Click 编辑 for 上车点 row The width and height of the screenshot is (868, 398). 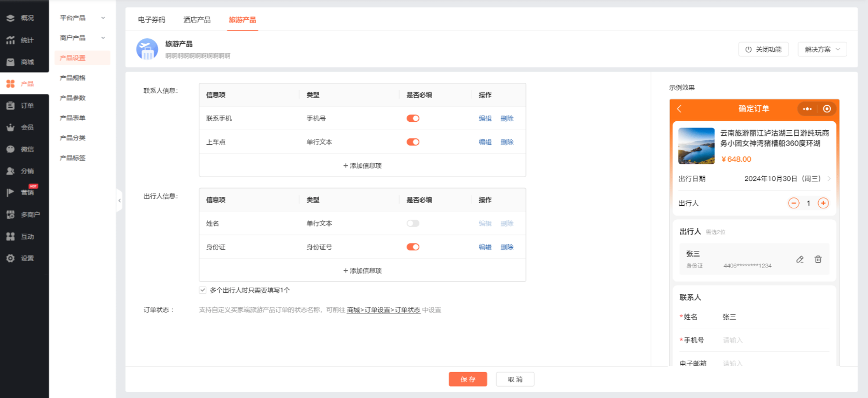(485, 142)
